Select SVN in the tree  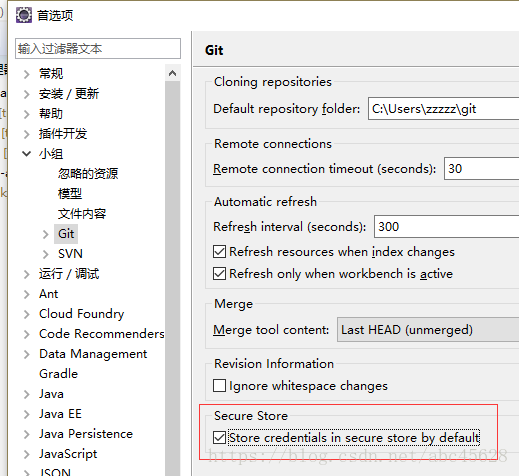coord(70,254)
